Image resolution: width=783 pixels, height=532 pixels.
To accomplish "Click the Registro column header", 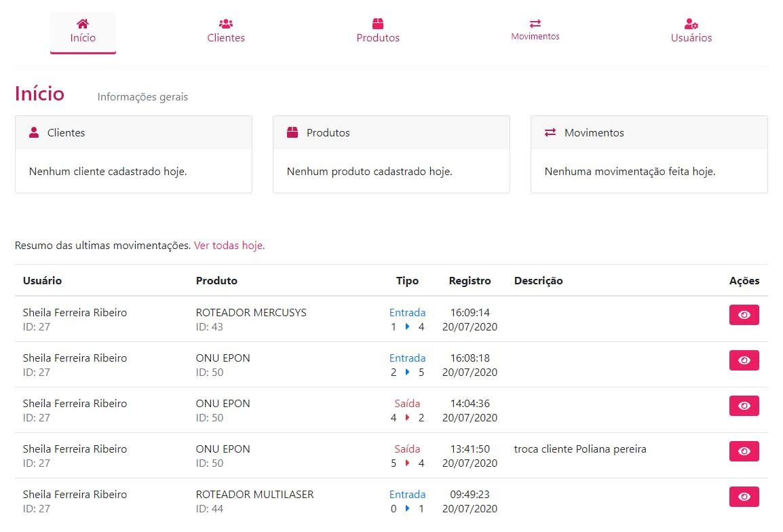I will coord(470,281).
